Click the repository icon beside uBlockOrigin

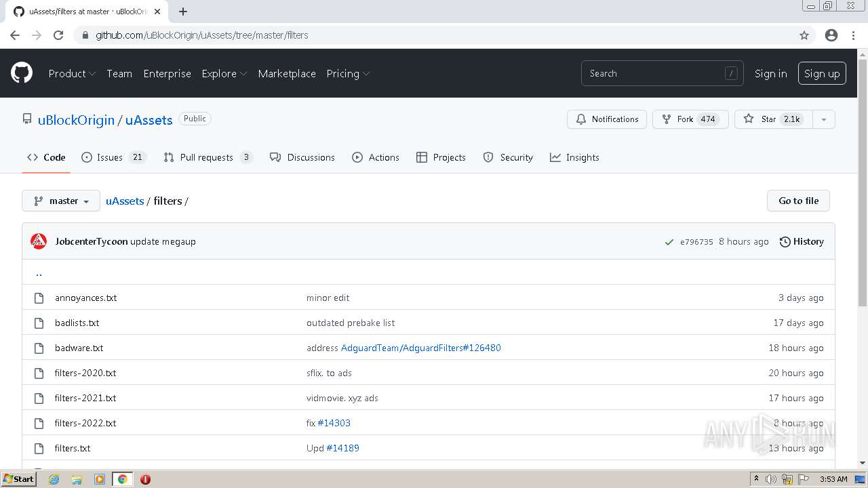27,119
